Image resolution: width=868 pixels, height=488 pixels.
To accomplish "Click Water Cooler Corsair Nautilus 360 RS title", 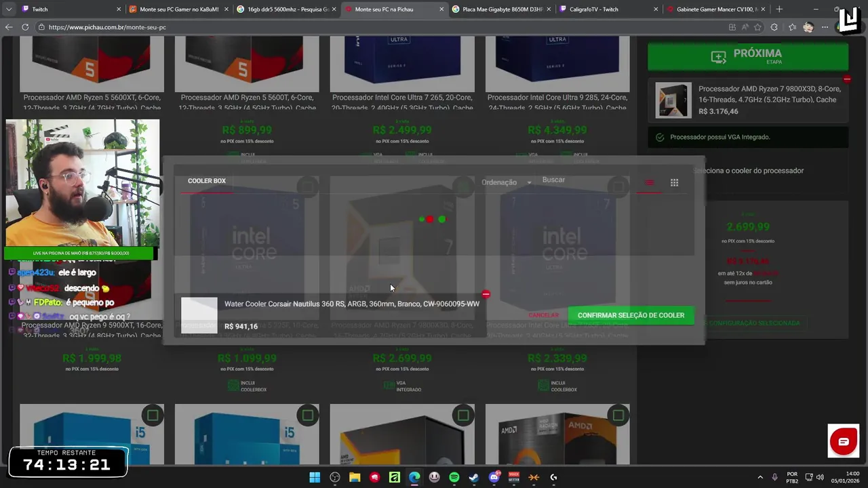I will (x=352, y=304).
